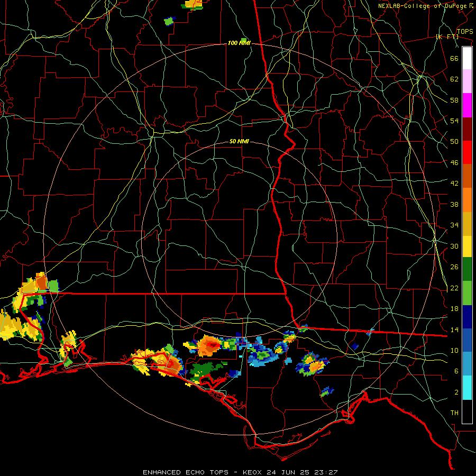The image size is (476, 476).
Task: Click the 34 value on the scale
Action: click(454, 225)
